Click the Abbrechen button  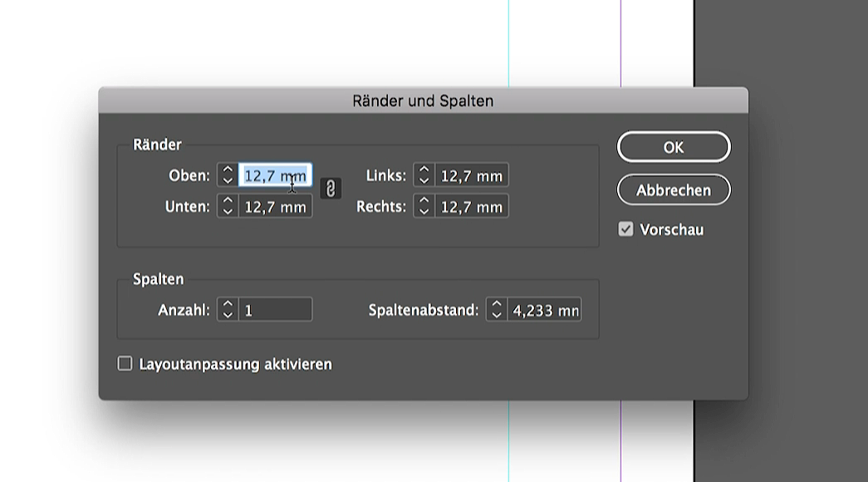coord(674,190)
